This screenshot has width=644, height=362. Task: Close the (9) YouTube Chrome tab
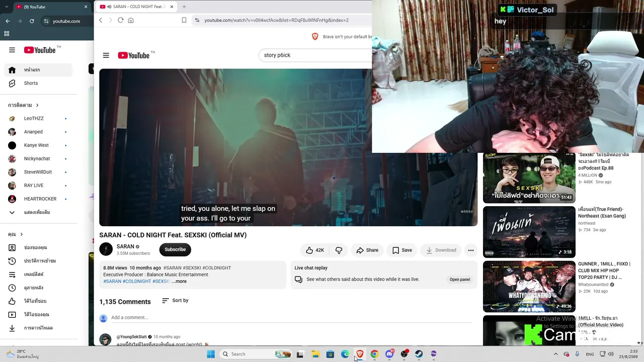point(86,7)
